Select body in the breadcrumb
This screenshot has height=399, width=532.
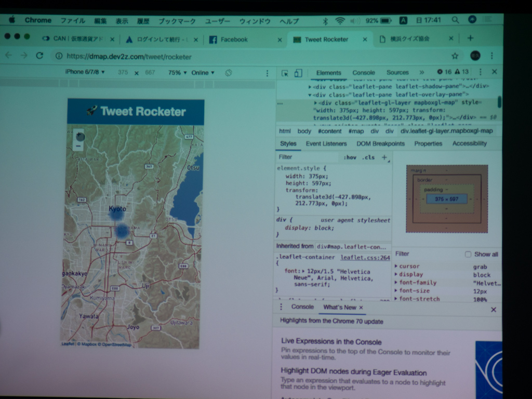coord(304,131)
